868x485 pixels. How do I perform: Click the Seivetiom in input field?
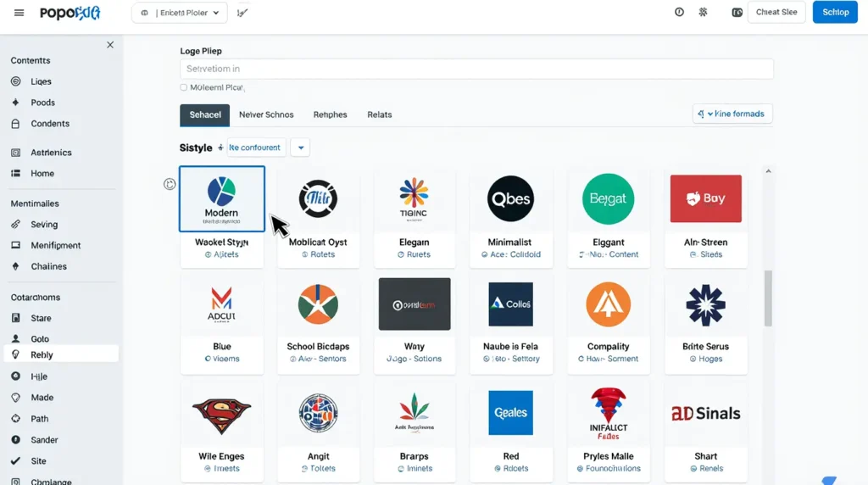point(476,69)
